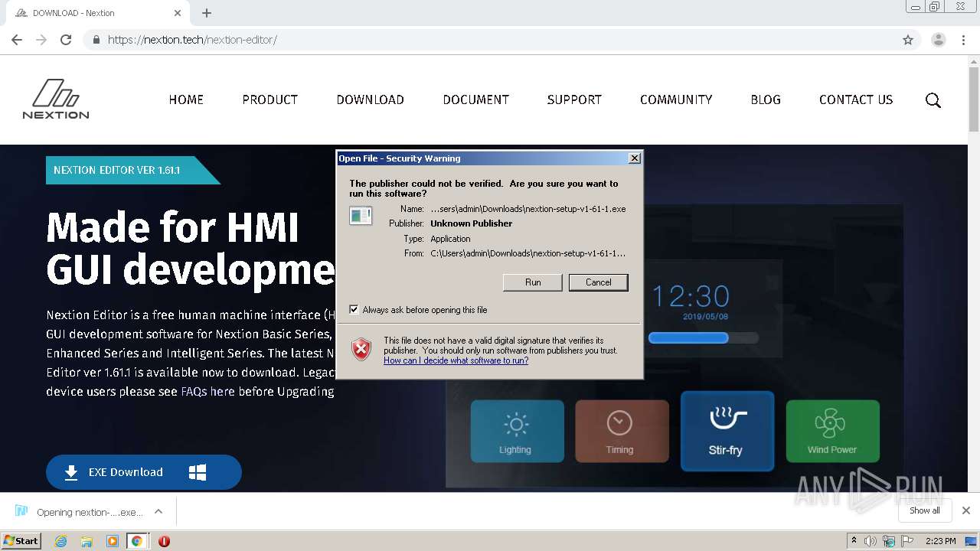Click the red stop icon in taskbar
This screenshot has height=551, width=980.
(164, 541)
